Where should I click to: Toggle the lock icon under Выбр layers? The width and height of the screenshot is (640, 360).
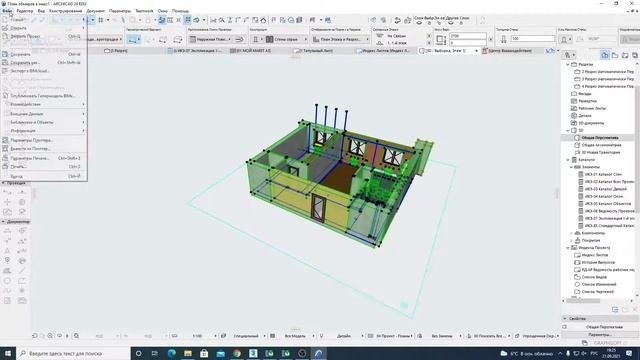[429, 23]
